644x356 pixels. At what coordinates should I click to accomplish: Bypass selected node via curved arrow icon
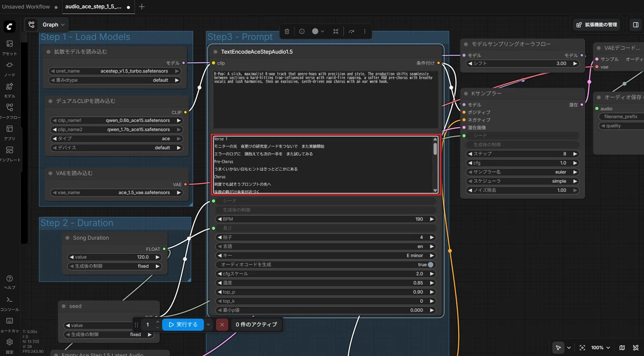(x=352, y=32)
